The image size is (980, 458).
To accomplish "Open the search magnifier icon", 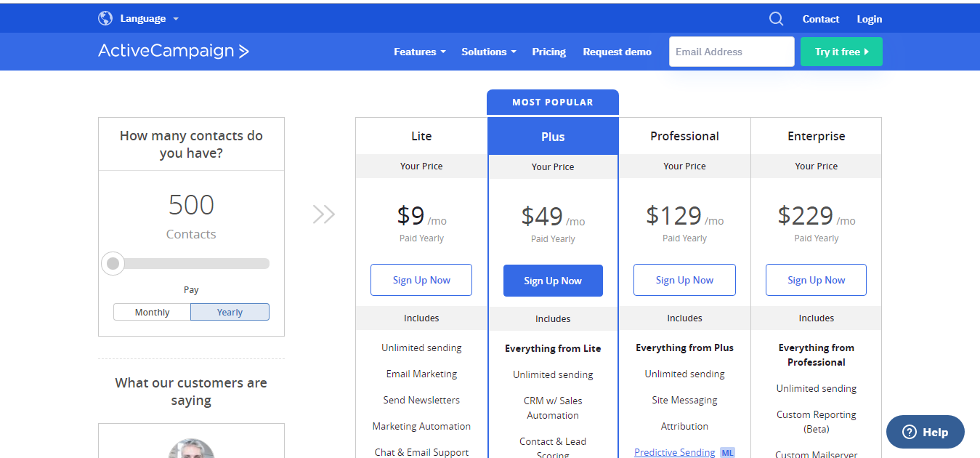I will [777, 19].
